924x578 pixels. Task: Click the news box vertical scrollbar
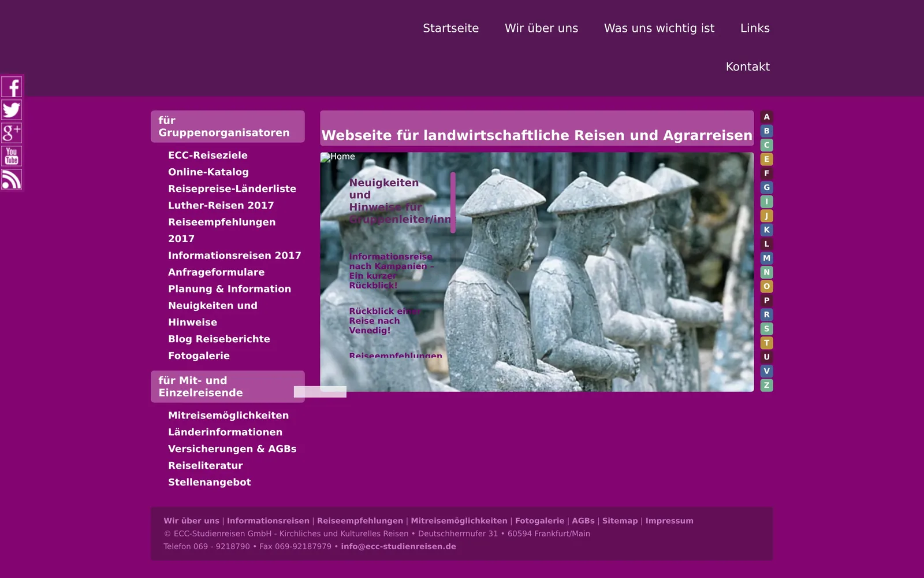[453, 202]
